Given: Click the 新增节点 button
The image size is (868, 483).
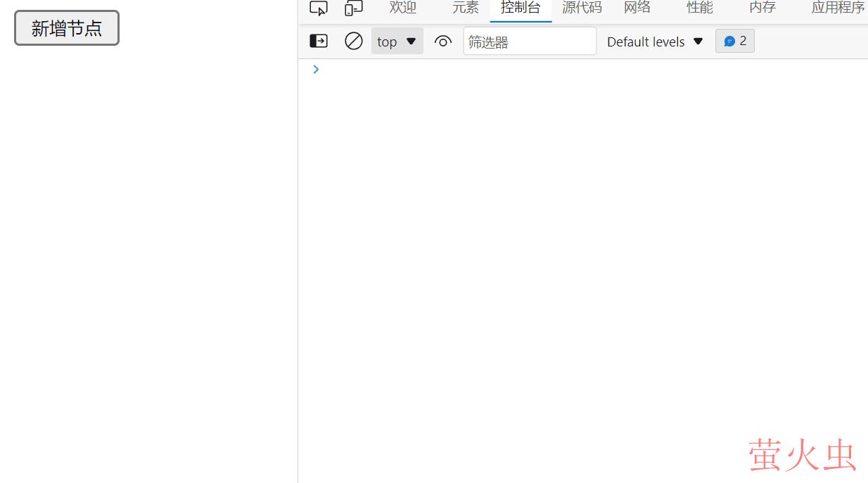Looking at the screenshot, I should coord(67,28).
